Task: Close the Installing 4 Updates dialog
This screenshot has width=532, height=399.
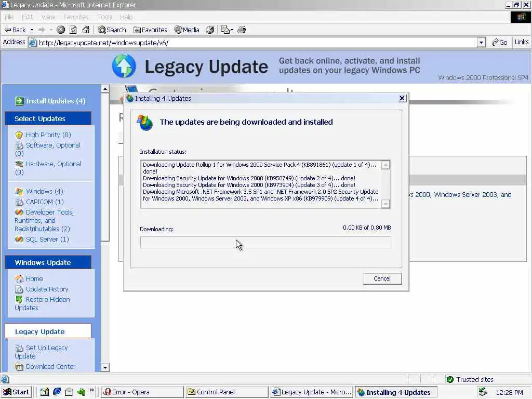Action: pyautogui.click(x=402, y=98)
